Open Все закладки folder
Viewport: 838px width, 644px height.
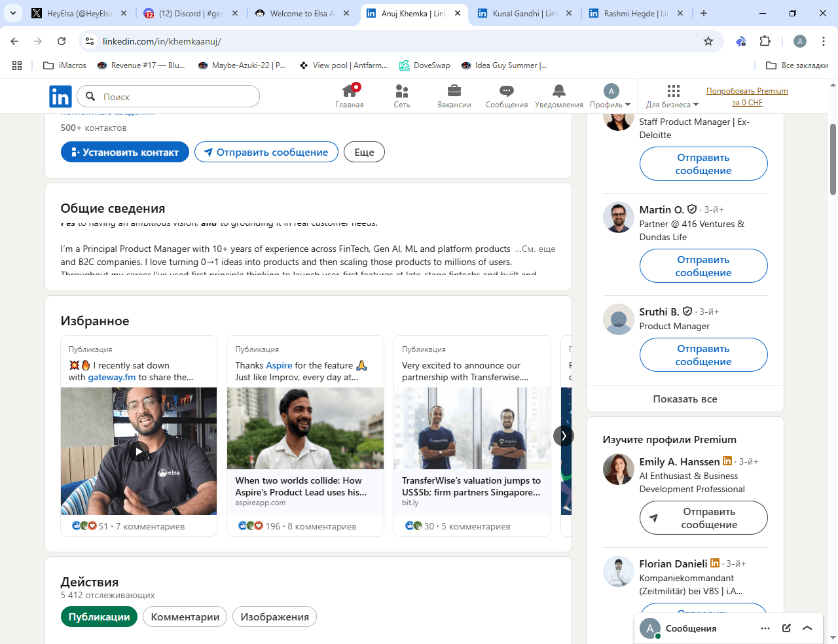(x=797, y=65)
